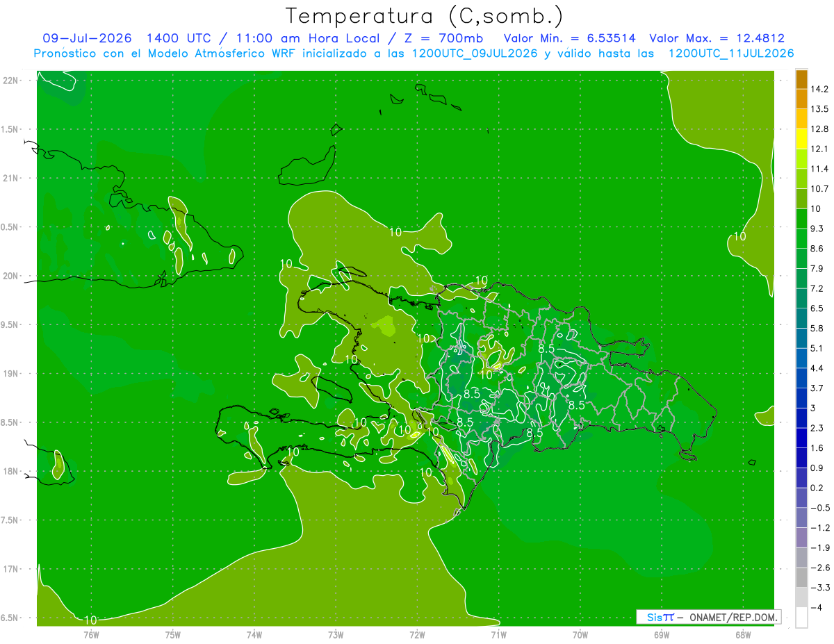Click the orange swatch above 14.2 in the color scale
The image size is (834, 644).
(801, 79)
